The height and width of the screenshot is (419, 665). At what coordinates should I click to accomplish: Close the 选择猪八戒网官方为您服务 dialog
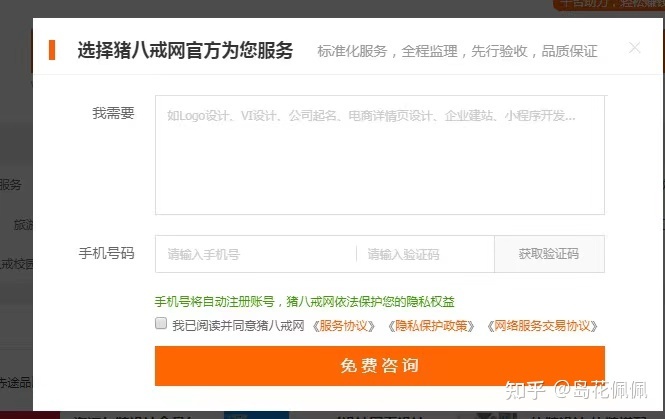[634, 48]
